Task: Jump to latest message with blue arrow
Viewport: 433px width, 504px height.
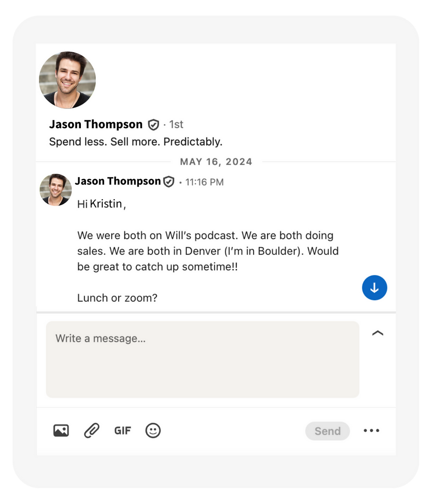Action: 374,288
